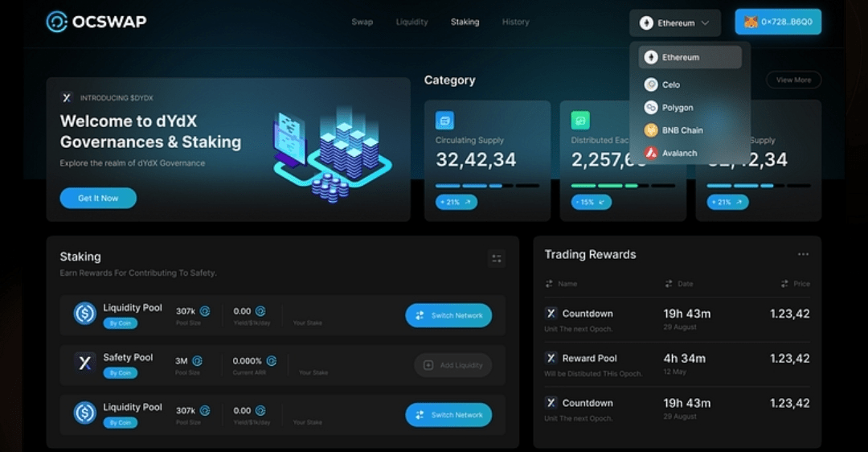Click the +21% badge under Circulating Supply

click(x=457, y=202)
